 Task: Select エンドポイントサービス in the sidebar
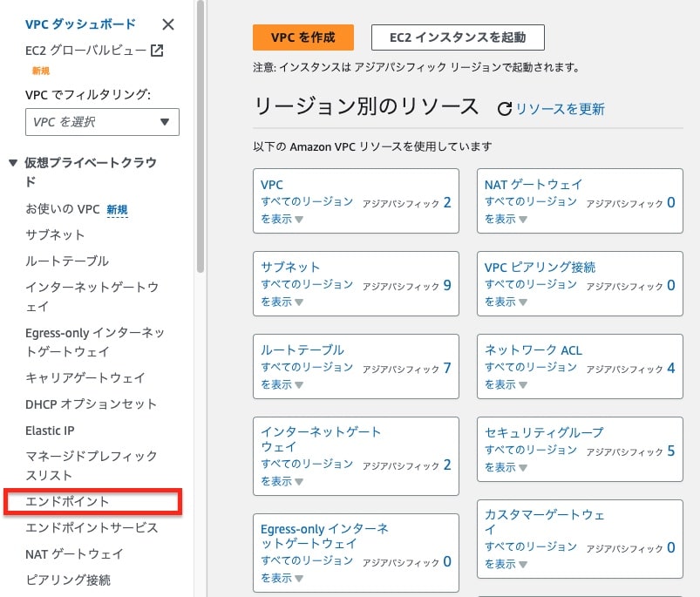coord(92,528)
